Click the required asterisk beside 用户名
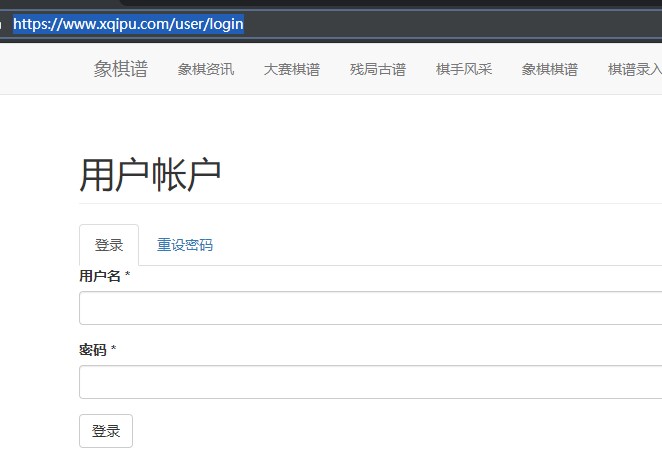This screenshot has height=465, width=662. [128, 276]
